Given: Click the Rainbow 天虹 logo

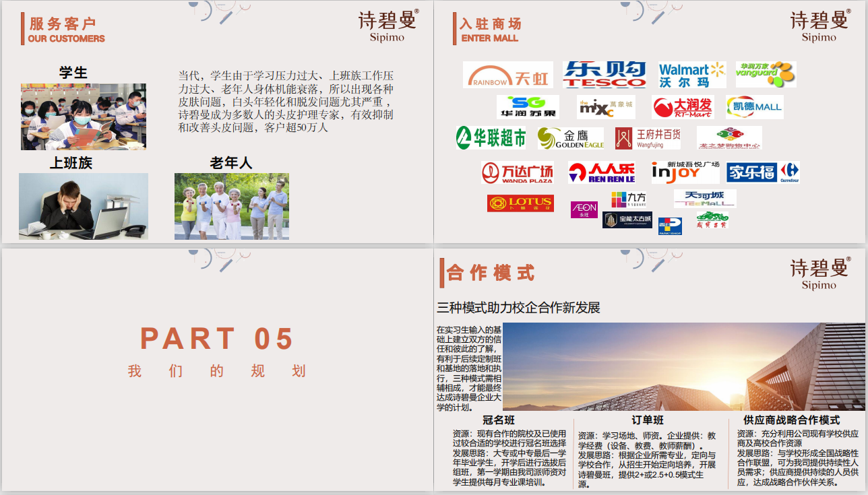Looking at the screenshot, I should pos(507,75).
